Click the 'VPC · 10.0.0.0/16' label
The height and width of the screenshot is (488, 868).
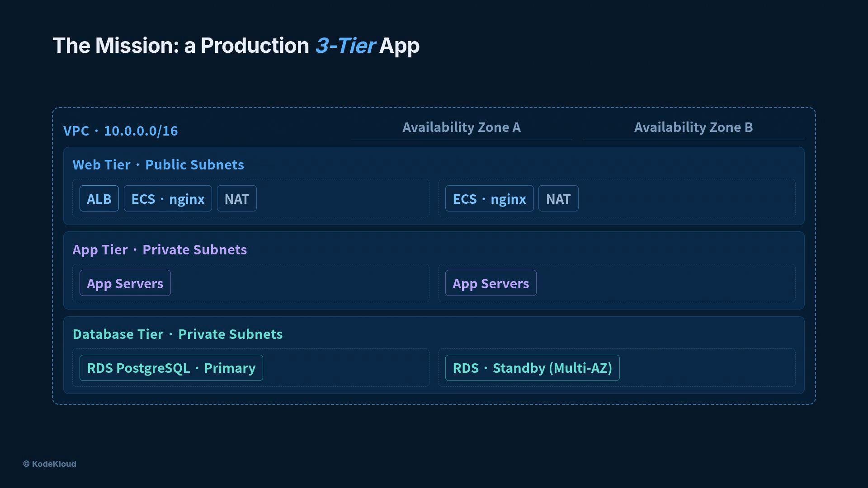pos(121,131)
